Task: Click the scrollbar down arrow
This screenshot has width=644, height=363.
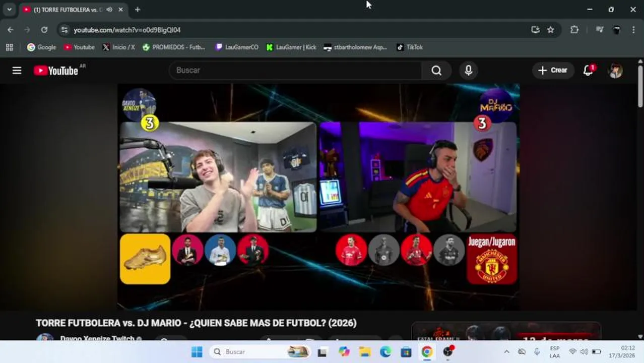Action: coord(640,336)
